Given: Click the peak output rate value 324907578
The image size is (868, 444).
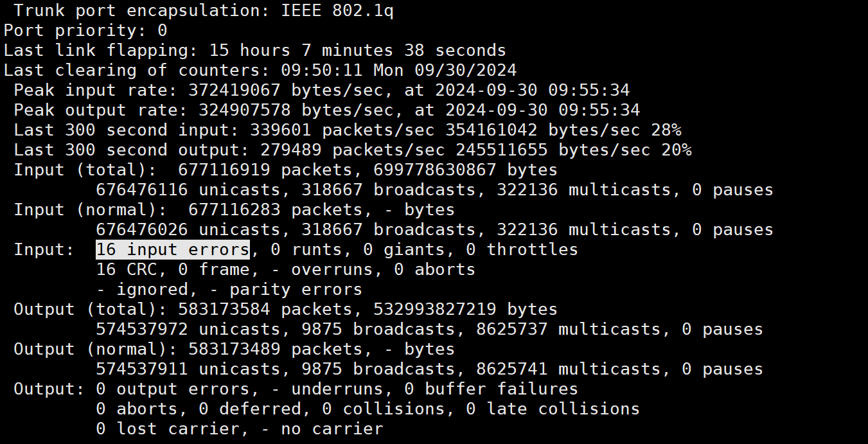Looking at the screenshot, I should [244, 110].
